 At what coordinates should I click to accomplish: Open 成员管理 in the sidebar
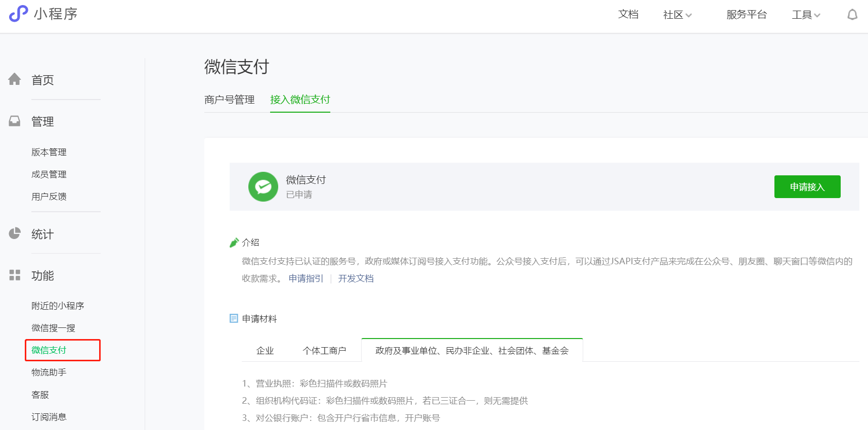pos(49,174)
